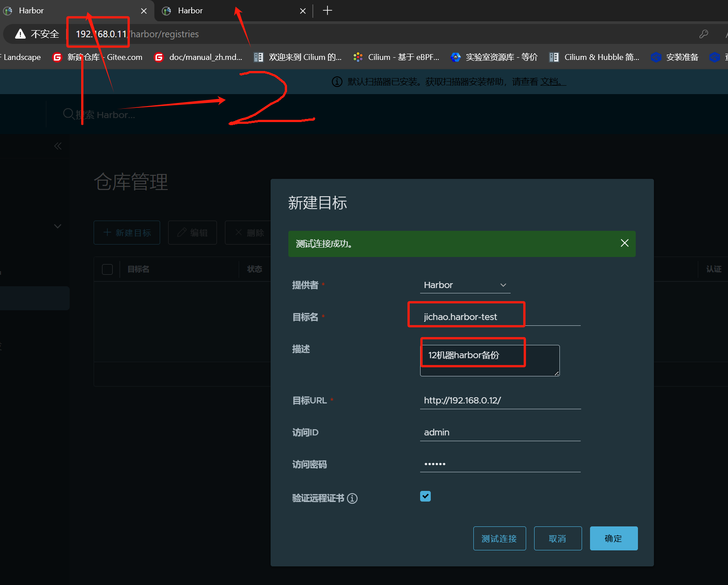The image size is (728, 585).
Task: Open the Landscape bookmark
Action: pos(20,57)
